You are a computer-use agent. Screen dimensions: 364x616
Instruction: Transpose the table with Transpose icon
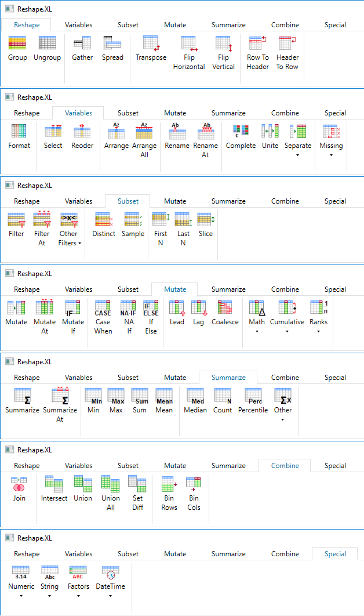[151, 43]
